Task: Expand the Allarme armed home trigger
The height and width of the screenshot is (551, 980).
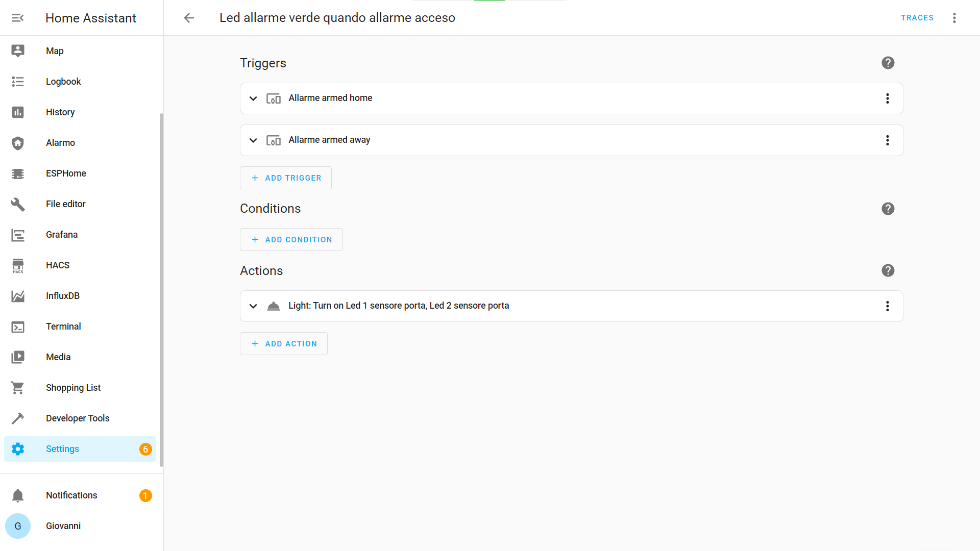Action: 253,98
